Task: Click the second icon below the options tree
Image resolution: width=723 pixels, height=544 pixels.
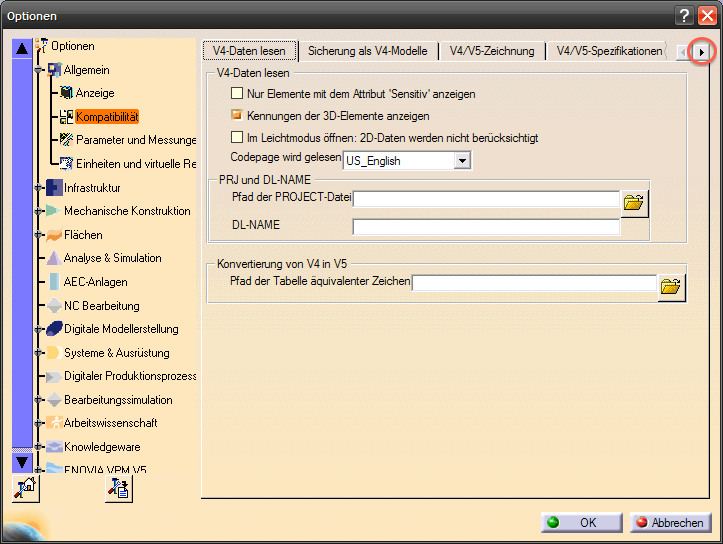Action: tap(118, 488)
